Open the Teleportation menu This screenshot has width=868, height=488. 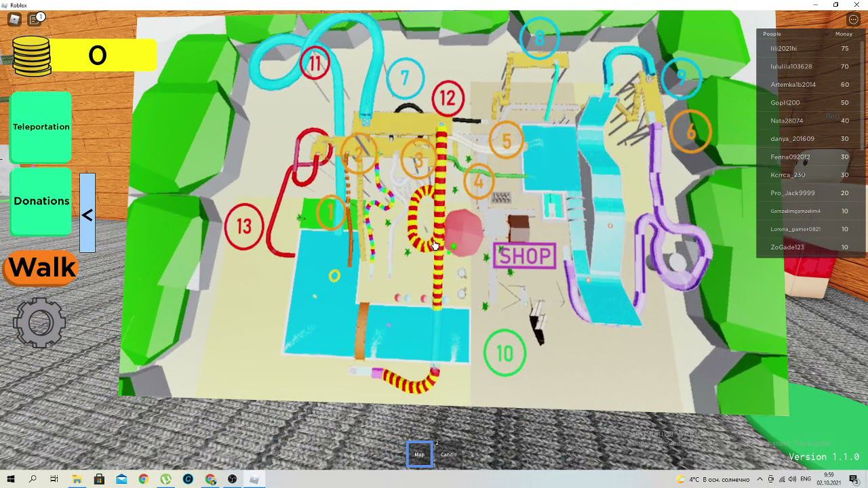tap(41, 127)
